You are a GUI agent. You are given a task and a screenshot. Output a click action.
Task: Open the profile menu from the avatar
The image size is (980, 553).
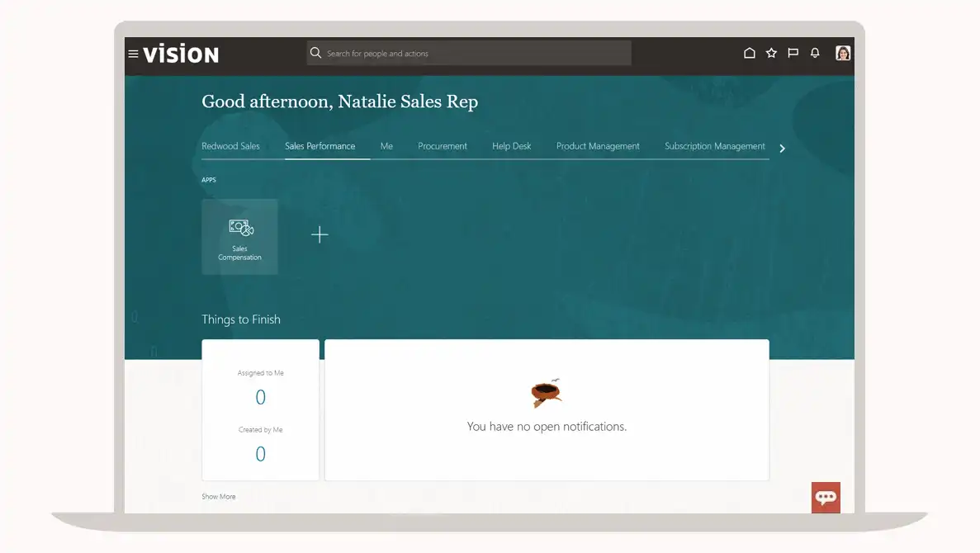[x=842, y=53]
